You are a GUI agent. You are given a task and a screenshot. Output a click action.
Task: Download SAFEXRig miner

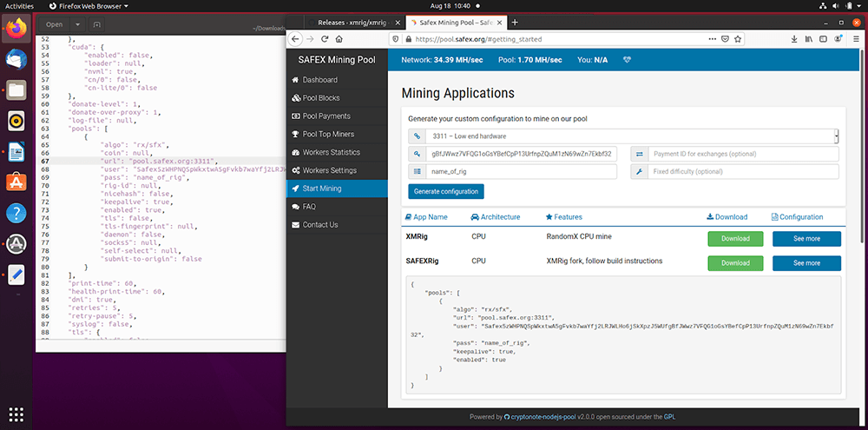pyautogui.click(x=735, y=263)
